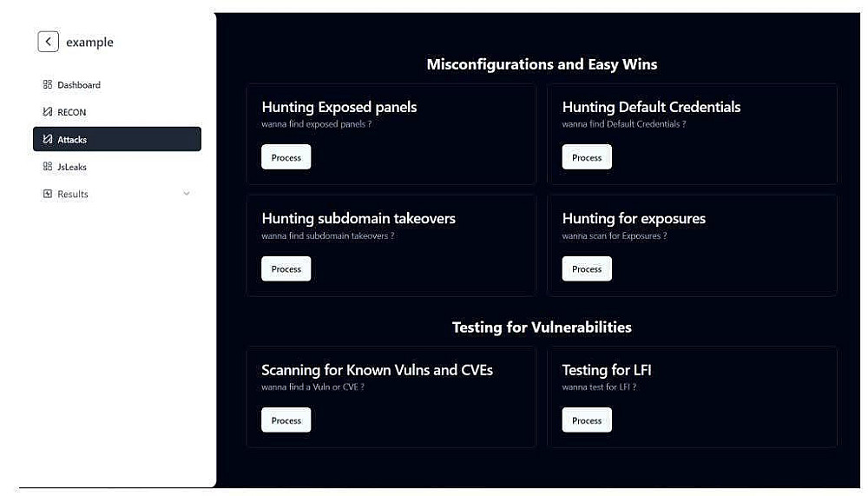The width and height of the screenshot is (868, 496).
Task: Open the Results menu entry
Action: 73,194
